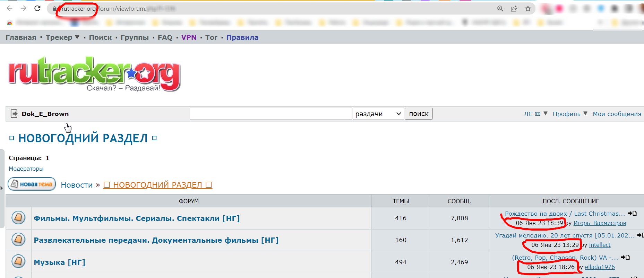Click posts count 7,808
644x278 pixels.
tap(460, 218)
